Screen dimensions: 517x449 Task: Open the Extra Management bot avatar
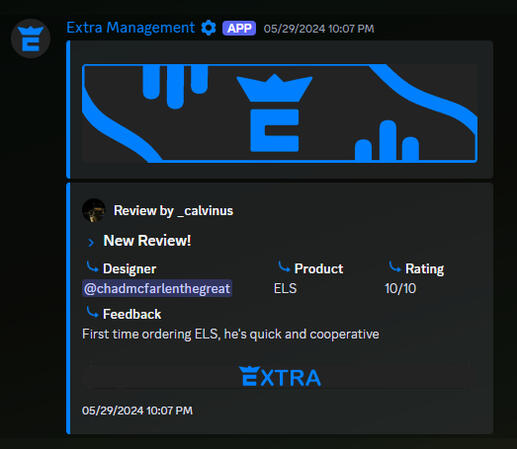31,39
